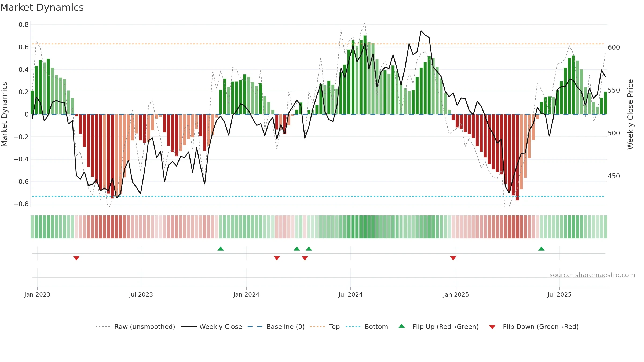
Task: Click the 500 tick on the price axis
Action: [614, 133]
